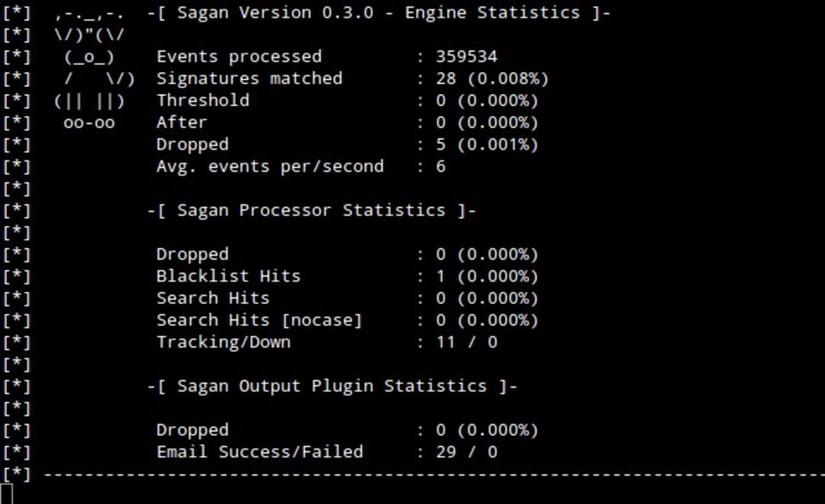This screenshot has height=504, width=825.
Task: Select the Signatures matched label text
Action: pyautogui.click(x=249, y=79)
